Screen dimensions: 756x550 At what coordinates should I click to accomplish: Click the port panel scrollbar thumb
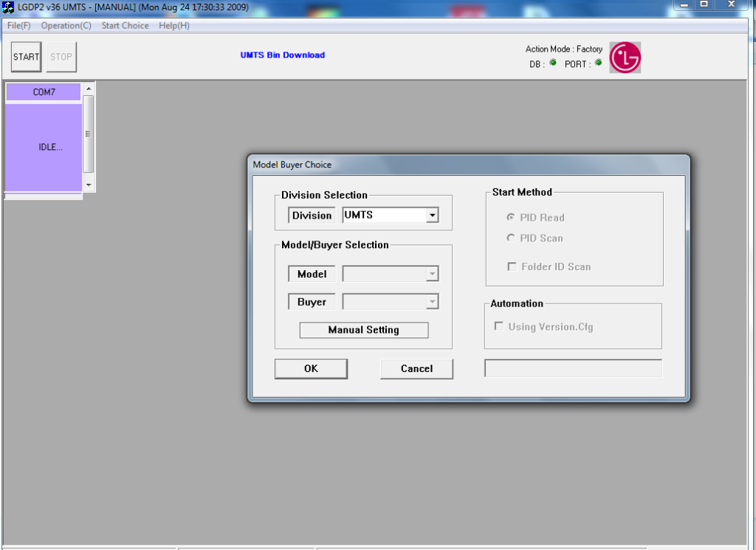point(89,134)
